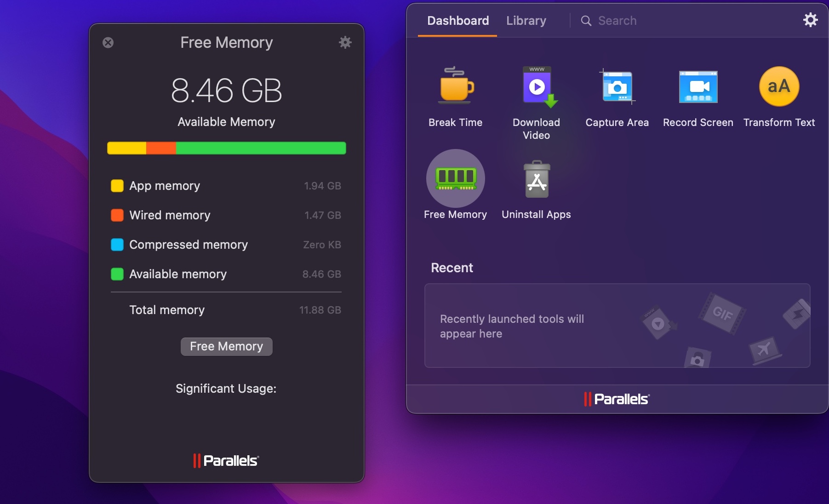Click the Free Memory button
Screen dimensions: 829x504
[227, 346]
